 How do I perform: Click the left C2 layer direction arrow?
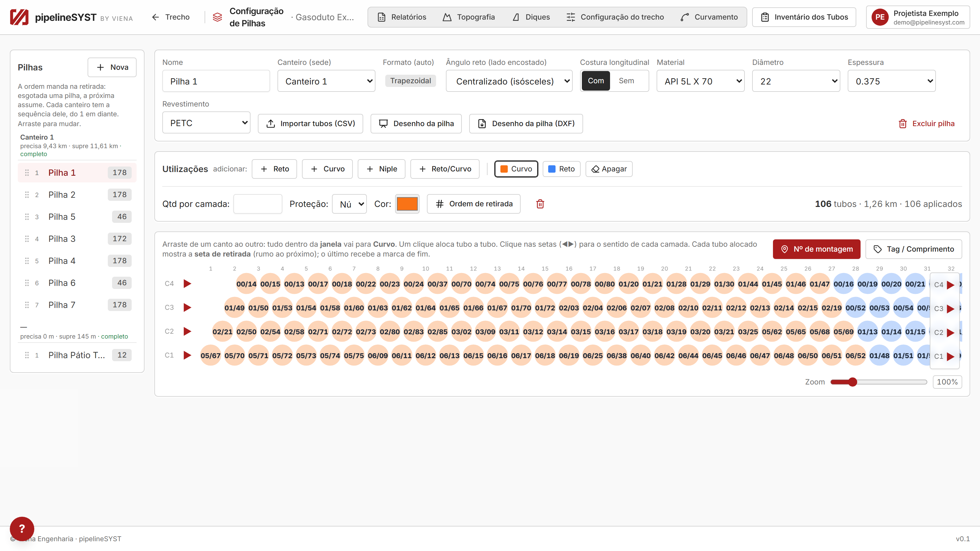pos(187,331)
